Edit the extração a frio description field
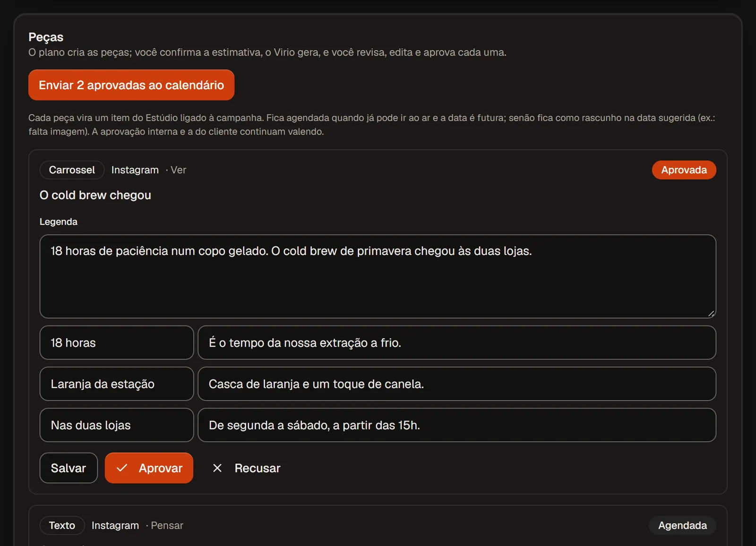The image size is (756, 546). tap(457, 342)
